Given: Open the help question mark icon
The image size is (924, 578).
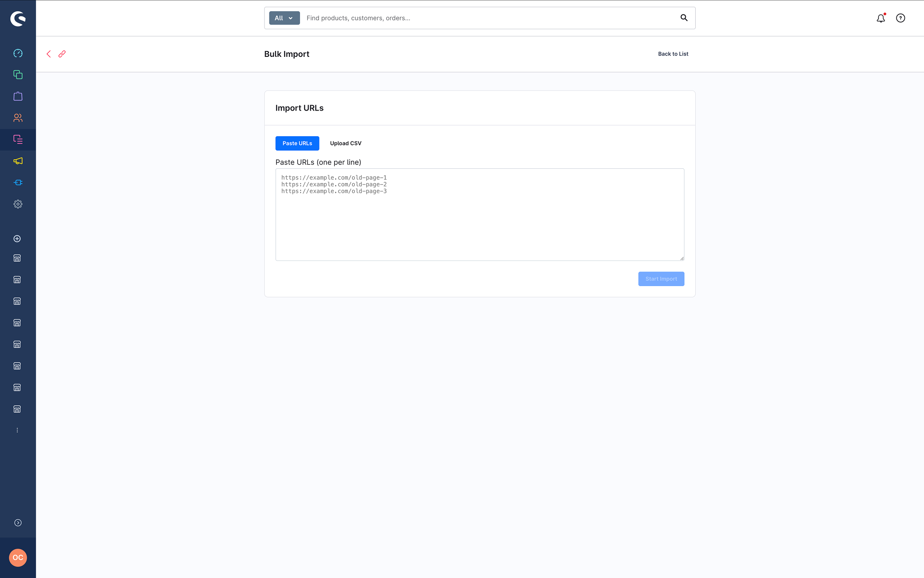Looking at the screenshot, I should (901, 18).
